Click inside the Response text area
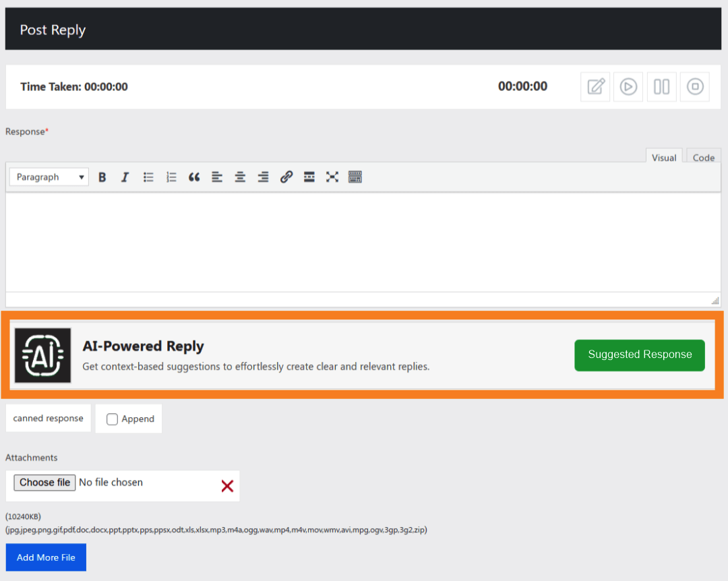Image resolution: width=728 pixels, height=581 pixels. (363, 242)
